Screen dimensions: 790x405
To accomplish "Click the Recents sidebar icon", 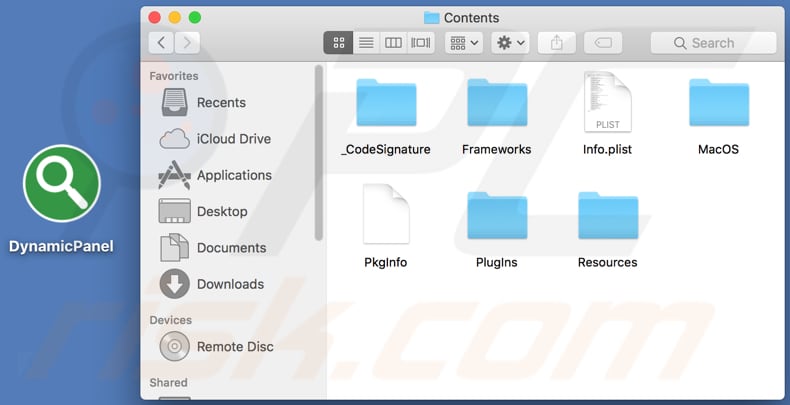I will coord(174,102).
